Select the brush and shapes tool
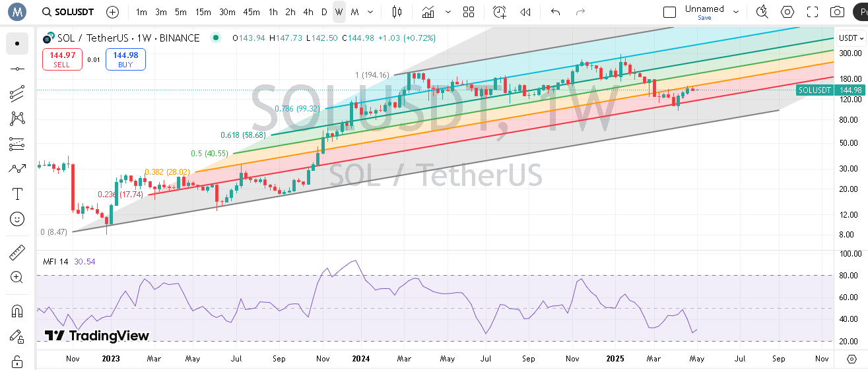This screenshot has height=370, width=868. click(17, 169)
